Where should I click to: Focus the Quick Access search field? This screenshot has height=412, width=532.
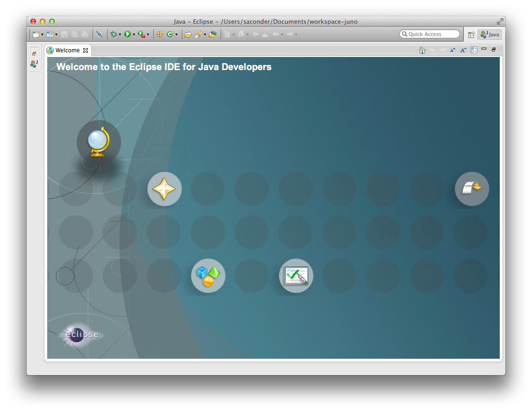[430, 34]
